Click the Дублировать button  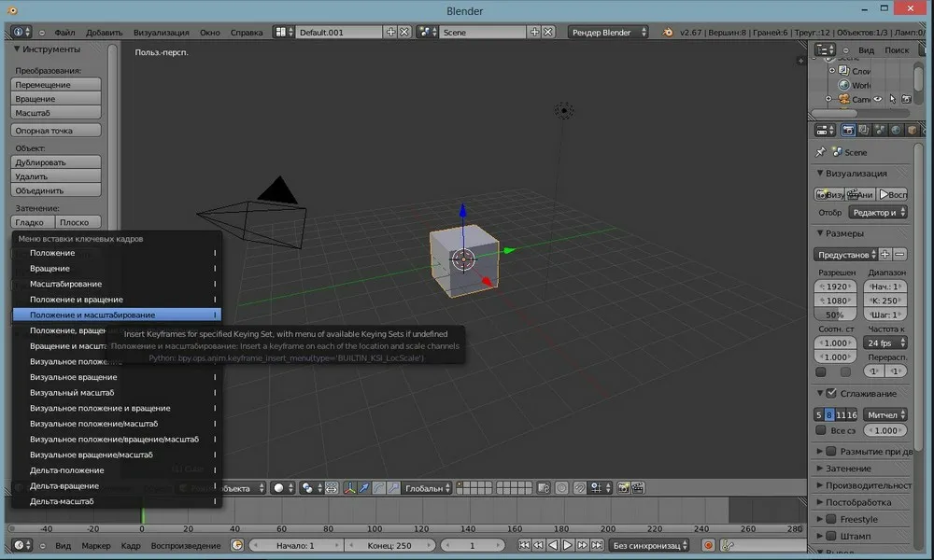click(57, 162)
